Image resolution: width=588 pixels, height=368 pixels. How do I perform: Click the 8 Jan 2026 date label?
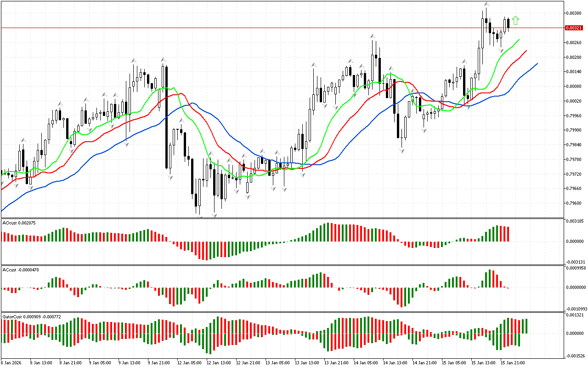(11, 362)
